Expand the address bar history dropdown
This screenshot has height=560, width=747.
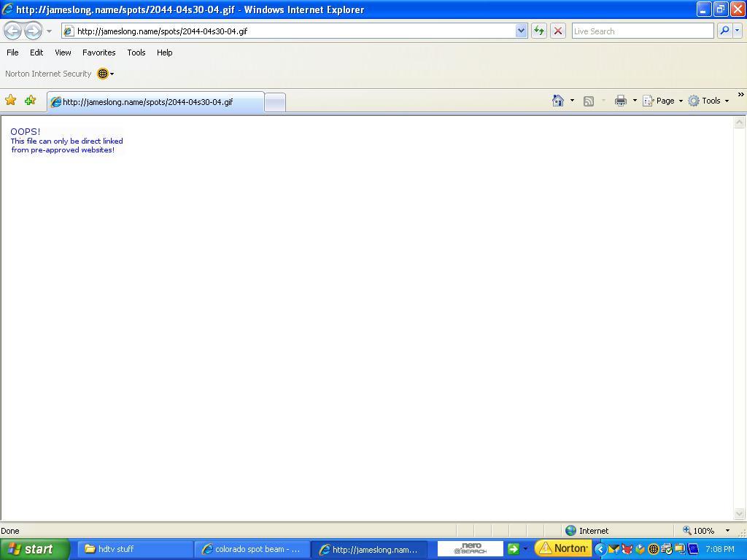(x=521, y=31)
